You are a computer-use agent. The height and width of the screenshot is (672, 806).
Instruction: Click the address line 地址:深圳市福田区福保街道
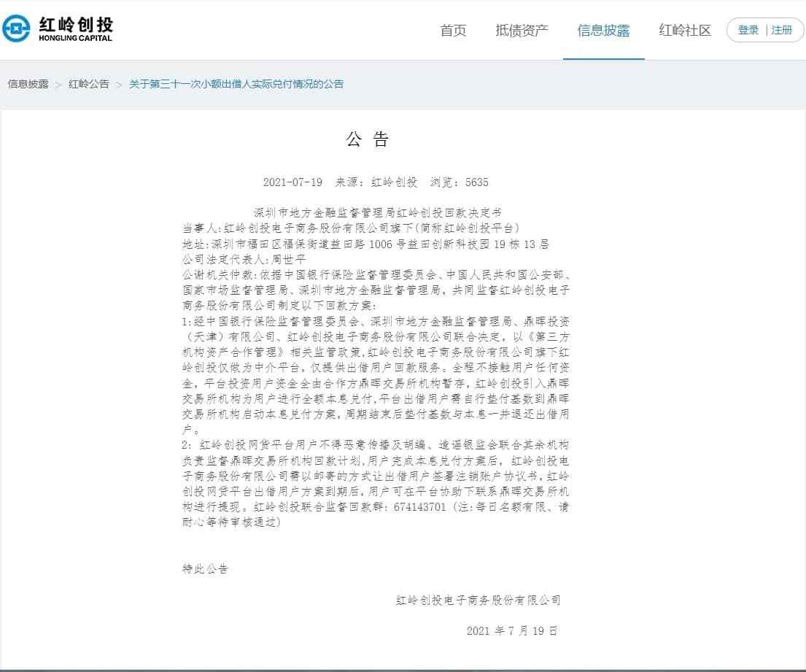(x=365, y=244)
